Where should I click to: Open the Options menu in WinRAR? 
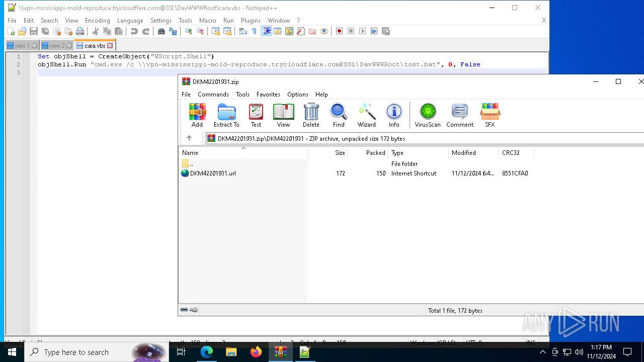(x=298, y=95)
